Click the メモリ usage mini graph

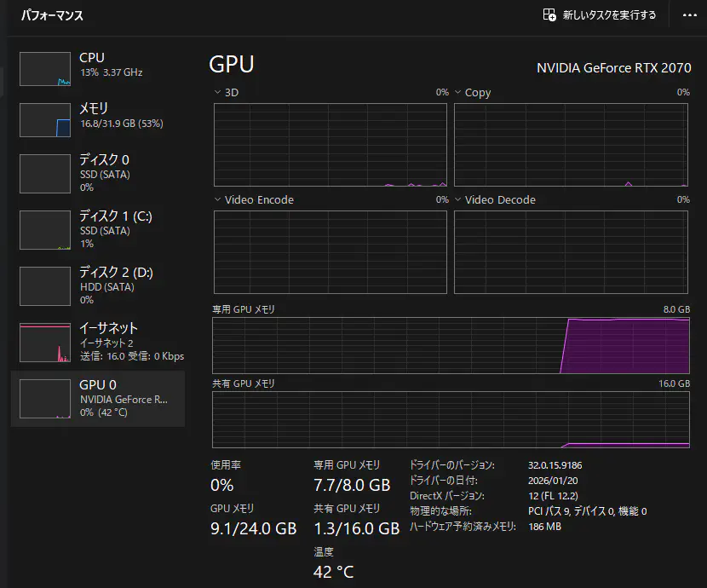(45, 119)
